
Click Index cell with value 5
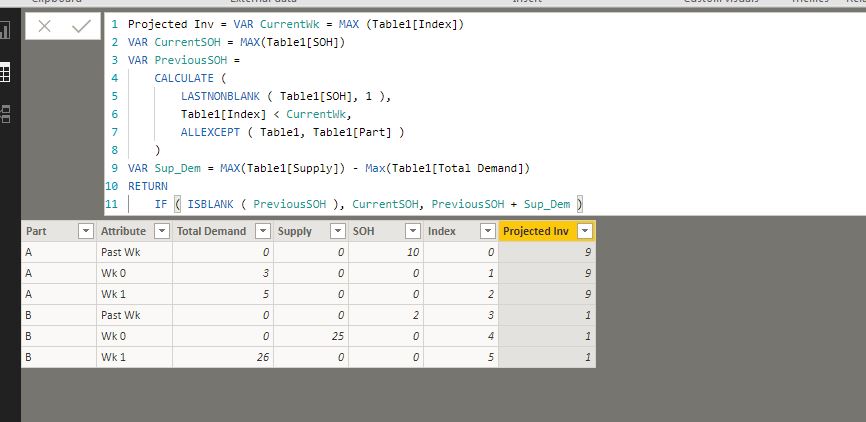(461, 357)
